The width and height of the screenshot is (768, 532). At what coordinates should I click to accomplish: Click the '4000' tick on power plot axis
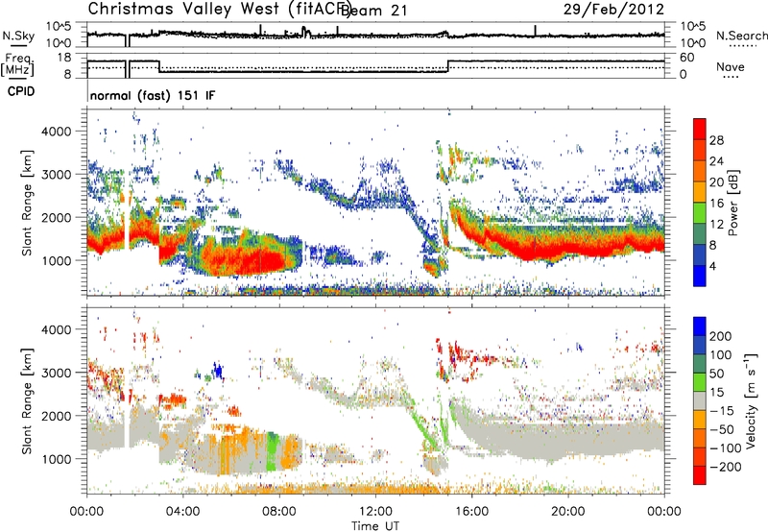(x=56, y=132)
